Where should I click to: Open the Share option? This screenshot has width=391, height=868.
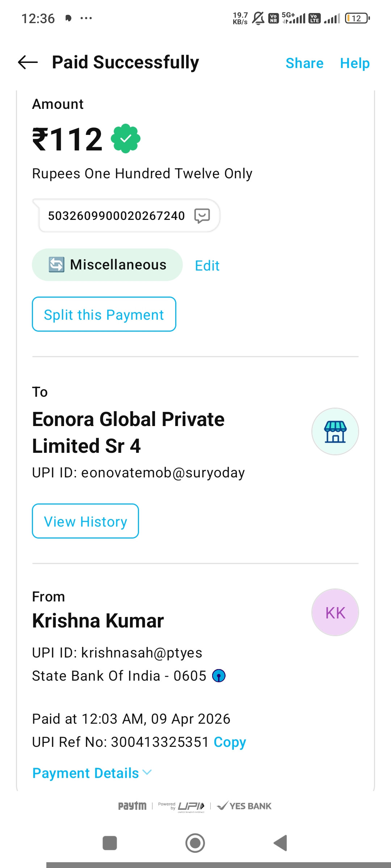[304, 63]
